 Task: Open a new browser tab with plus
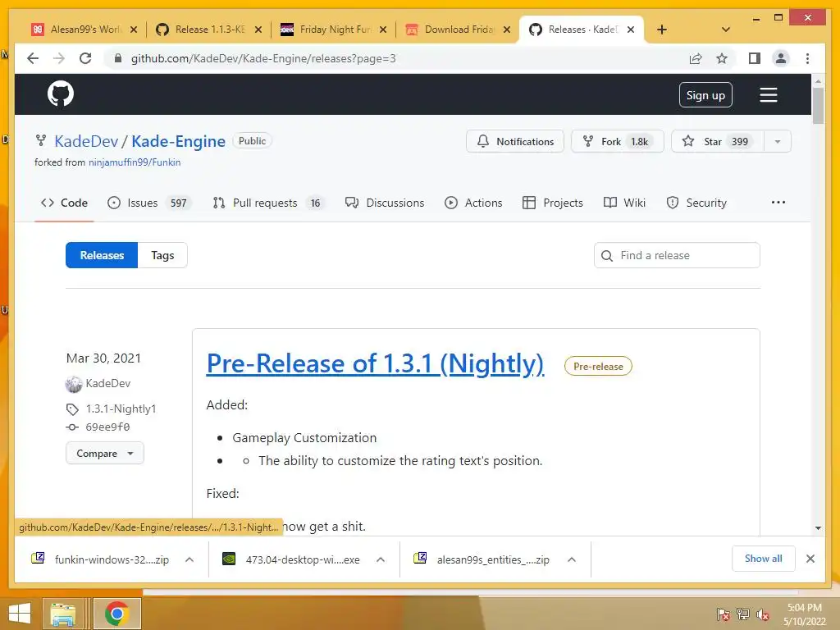click(662, 30)
